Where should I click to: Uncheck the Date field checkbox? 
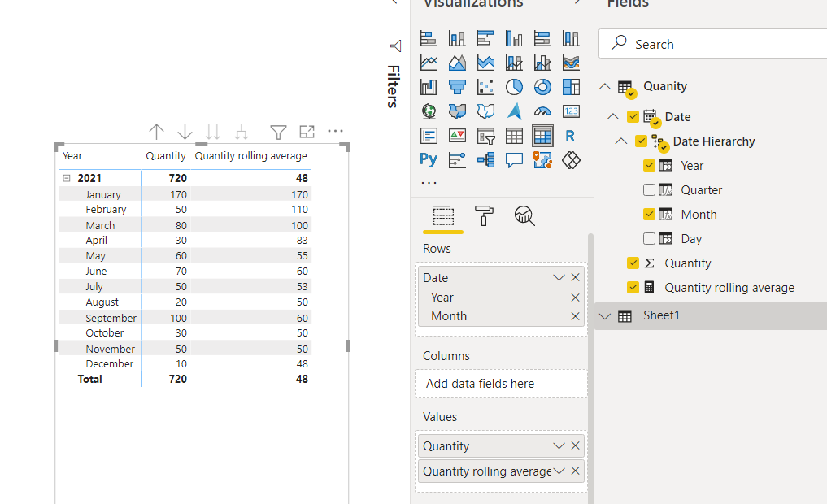tap(633, 116)
